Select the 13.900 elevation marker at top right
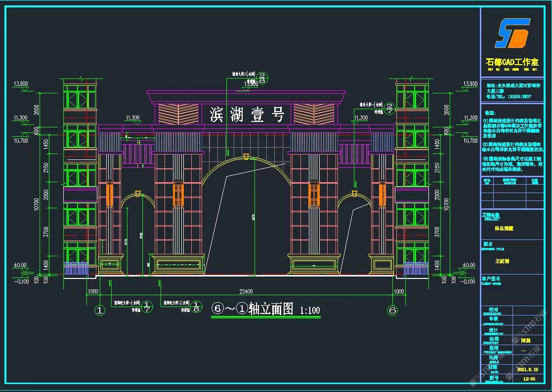 pyautogui.click(x=470, y=83)
